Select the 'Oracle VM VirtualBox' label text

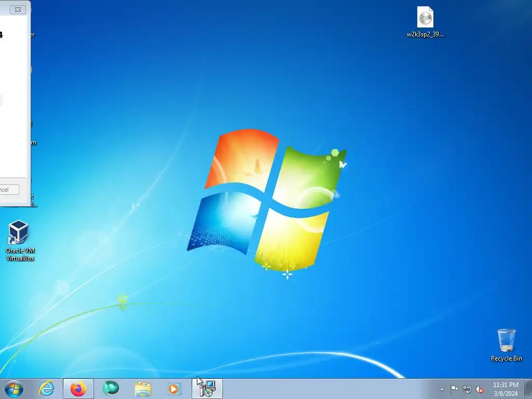[20, 254]
